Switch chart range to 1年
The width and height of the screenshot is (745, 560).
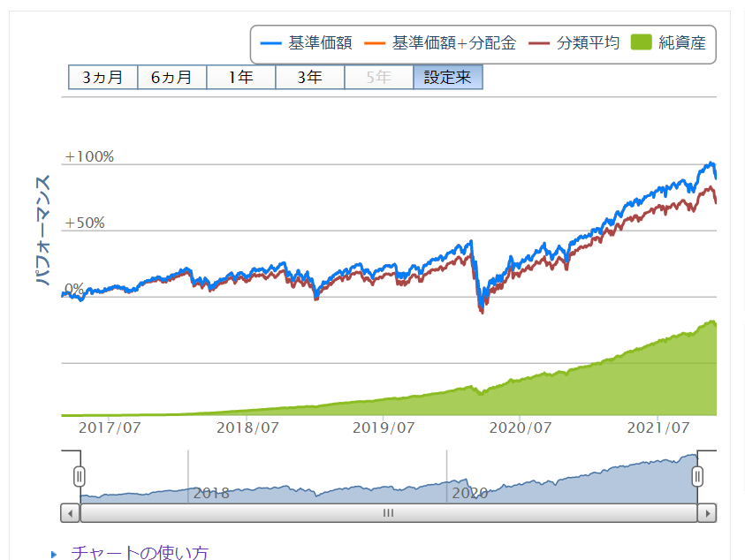[240, 78]
